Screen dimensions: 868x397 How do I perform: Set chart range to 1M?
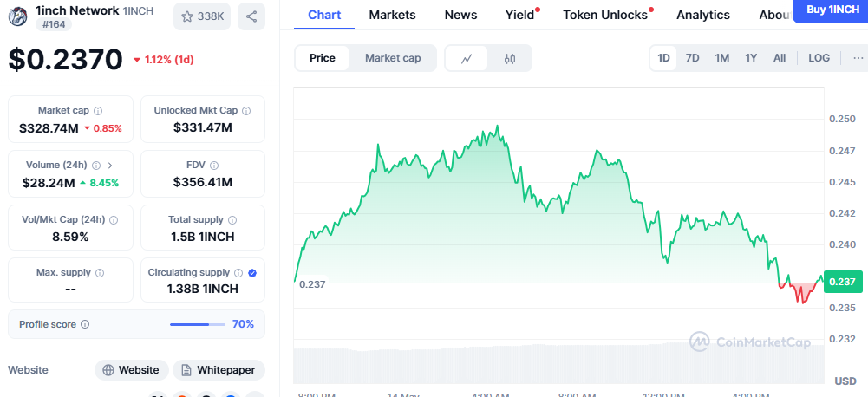(721, 57)
